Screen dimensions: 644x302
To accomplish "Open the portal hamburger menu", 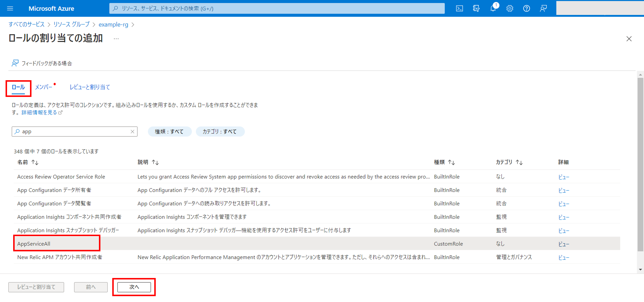I will 10,8.
